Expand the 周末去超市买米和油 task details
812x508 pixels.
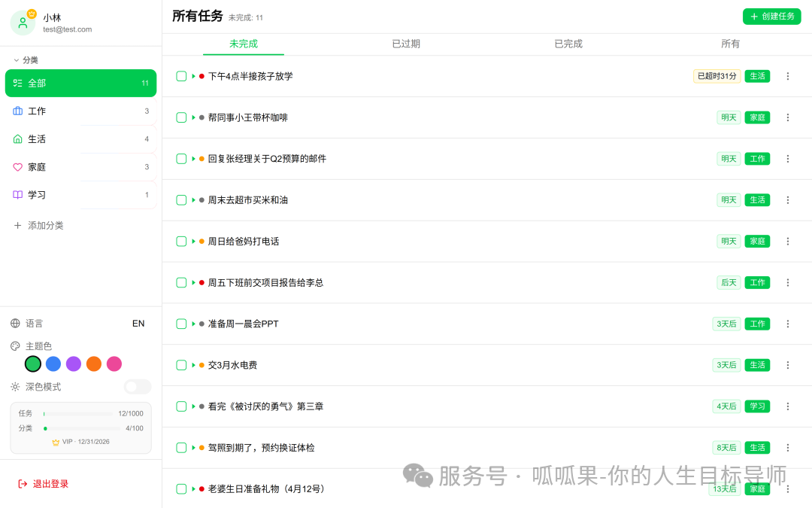(x=192, y=199)
